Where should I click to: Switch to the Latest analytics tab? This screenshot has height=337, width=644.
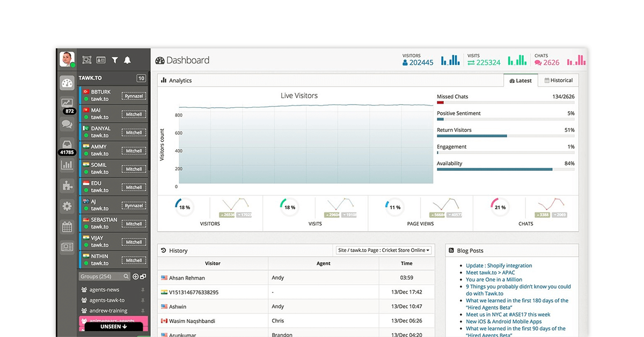[x=521, y=80]
